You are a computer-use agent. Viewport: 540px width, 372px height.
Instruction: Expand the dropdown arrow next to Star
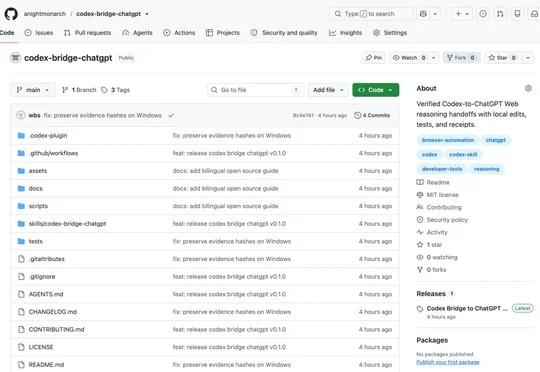click(x=528, y=58)
